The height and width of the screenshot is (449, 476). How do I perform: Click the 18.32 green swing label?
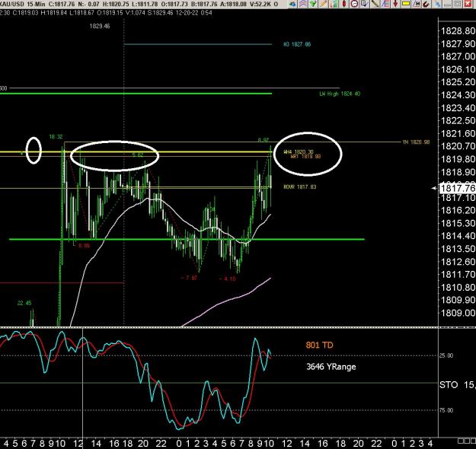point(56,137)
